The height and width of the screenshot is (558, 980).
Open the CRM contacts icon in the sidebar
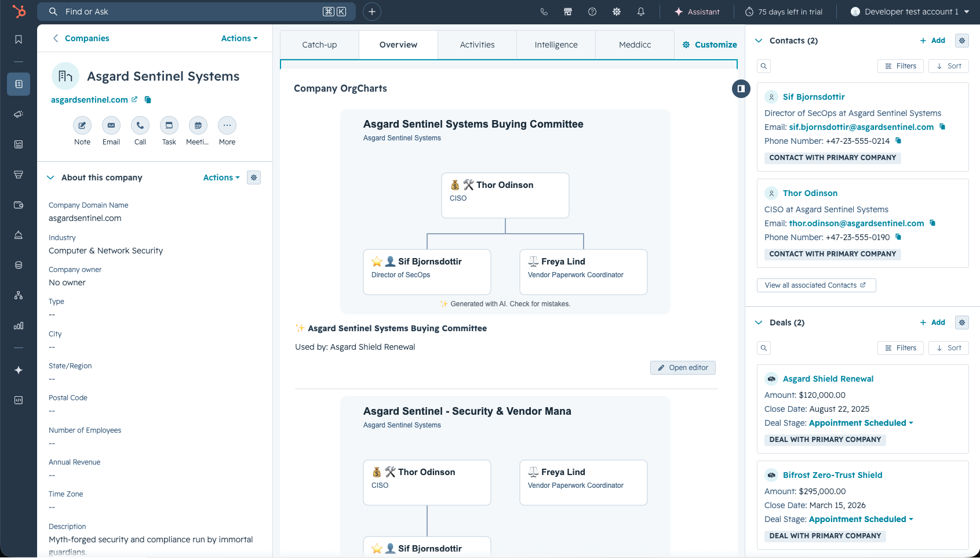pyautogui.click(x=19, y=84)
